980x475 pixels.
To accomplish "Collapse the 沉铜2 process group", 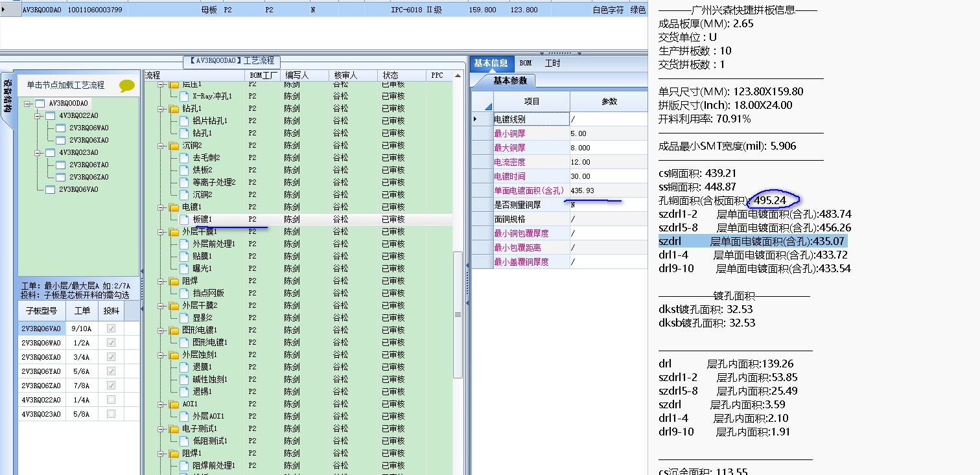I will tap(161, 146).
